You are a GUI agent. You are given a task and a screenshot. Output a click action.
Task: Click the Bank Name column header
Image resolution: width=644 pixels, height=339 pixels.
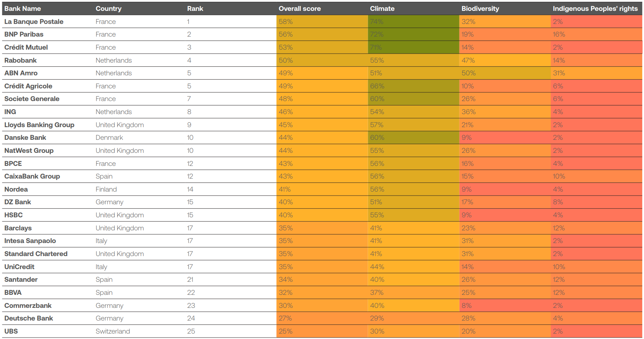tap(22, 9)
